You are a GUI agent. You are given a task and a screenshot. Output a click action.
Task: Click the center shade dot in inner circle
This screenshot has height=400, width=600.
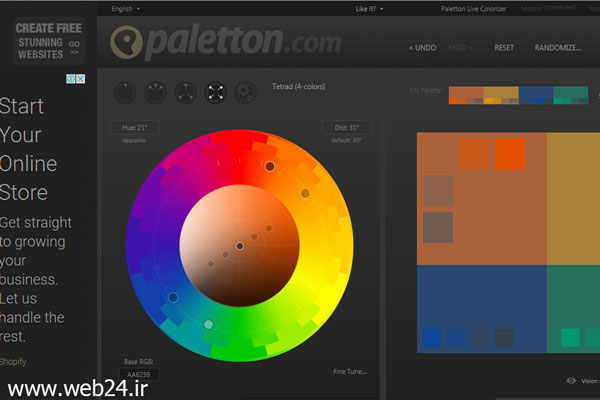(x=240, y=246)
